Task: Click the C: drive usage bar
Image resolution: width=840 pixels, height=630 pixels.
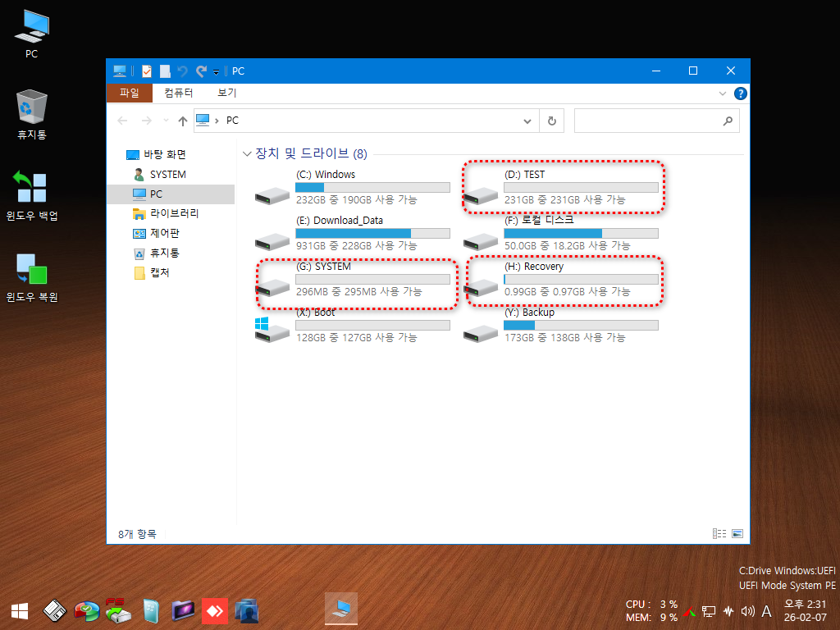Action: click(x=373, y=188)
